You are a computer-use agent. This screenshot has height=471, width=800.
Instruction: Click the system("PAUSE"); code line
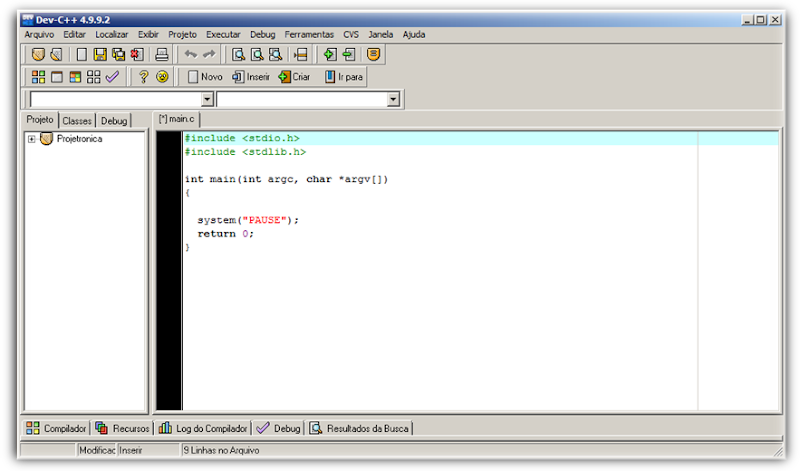point(248,220)
